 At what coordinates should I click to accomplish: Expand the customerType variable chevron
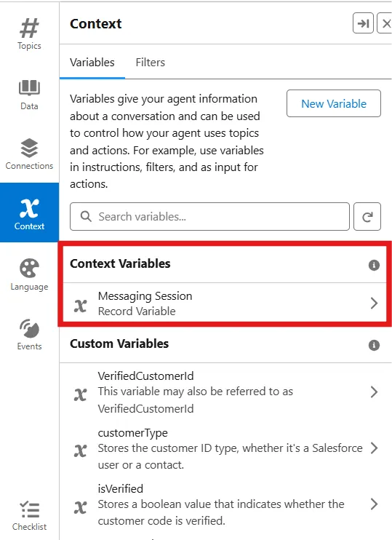coord(374,448)
